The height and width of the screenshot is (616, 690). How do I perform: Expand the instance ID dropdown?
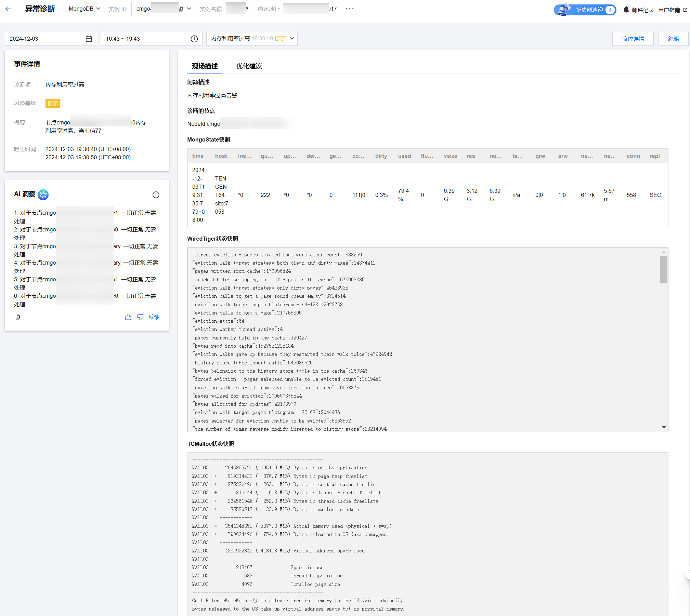tap(189, 9)
